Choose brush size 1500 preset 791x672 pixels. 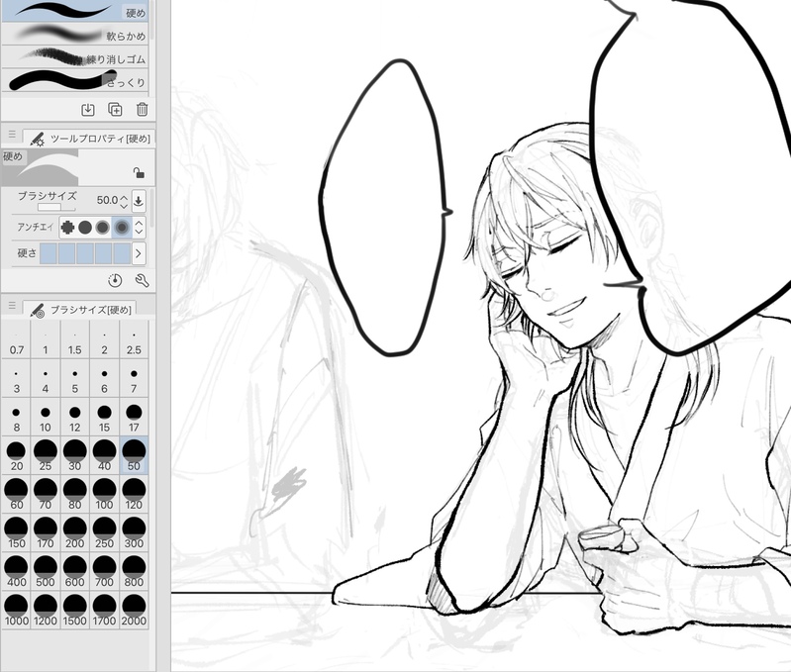[74, 611]
